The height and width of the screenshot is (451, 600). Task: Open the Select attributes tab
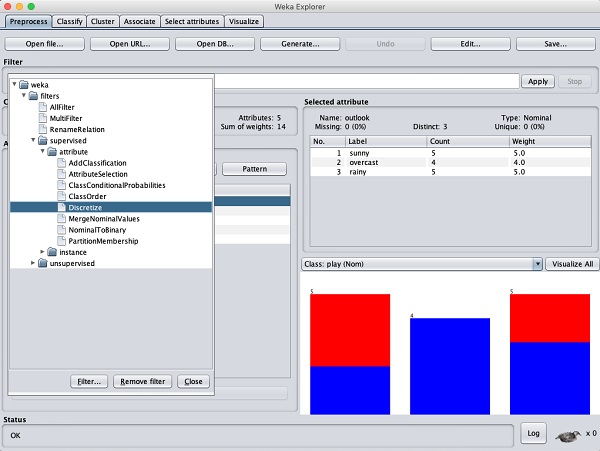[192, 21]
